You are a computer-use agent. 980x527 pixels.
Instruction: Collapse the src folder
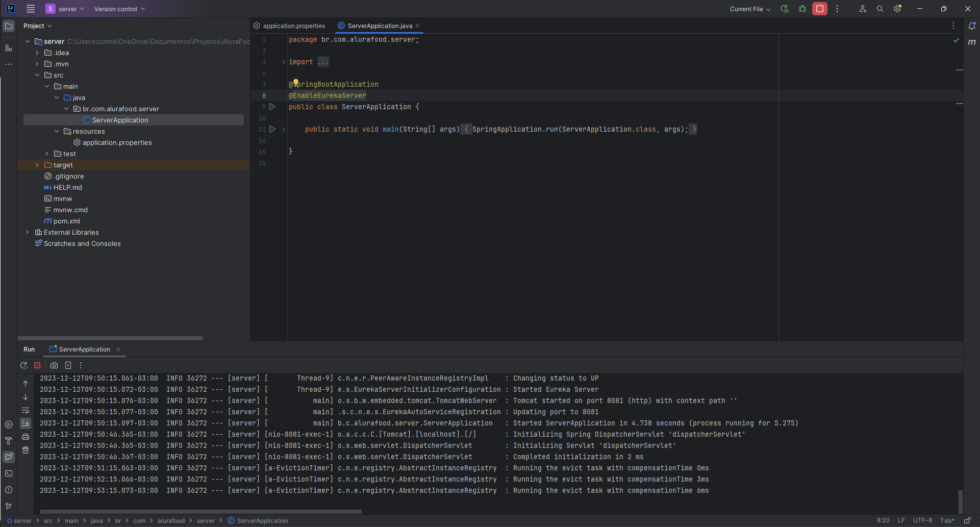click(x=37, y=75)
